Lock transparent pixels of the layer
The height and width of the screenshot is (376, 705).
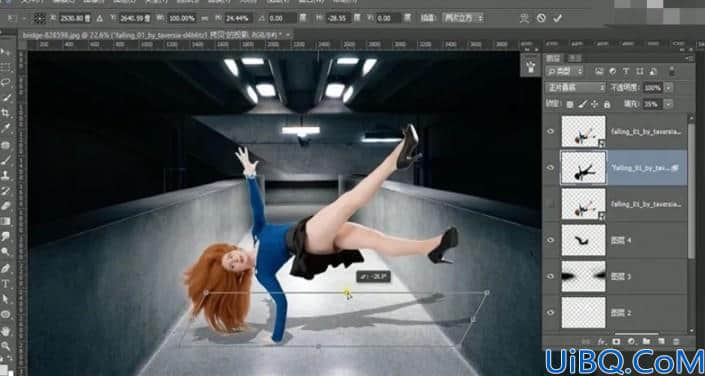(x=570, y=104)
